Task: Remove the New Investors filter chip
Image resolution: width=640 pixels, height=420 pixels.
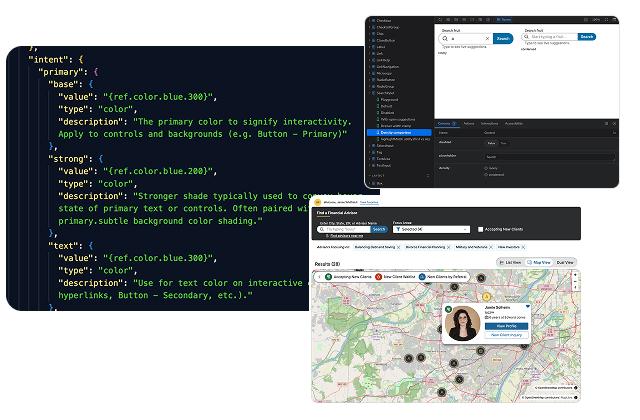Action: pos(523,247)
